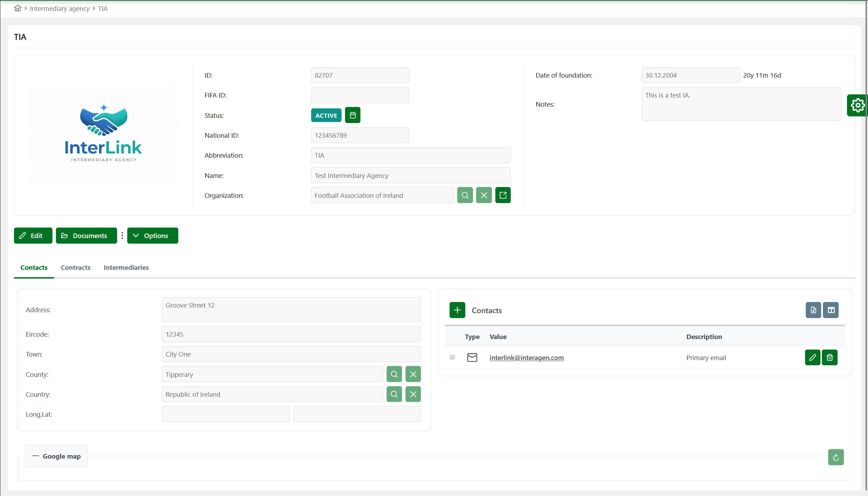Clear the Organization field with X icon
The image size is (868, 496).
point(484,195)
